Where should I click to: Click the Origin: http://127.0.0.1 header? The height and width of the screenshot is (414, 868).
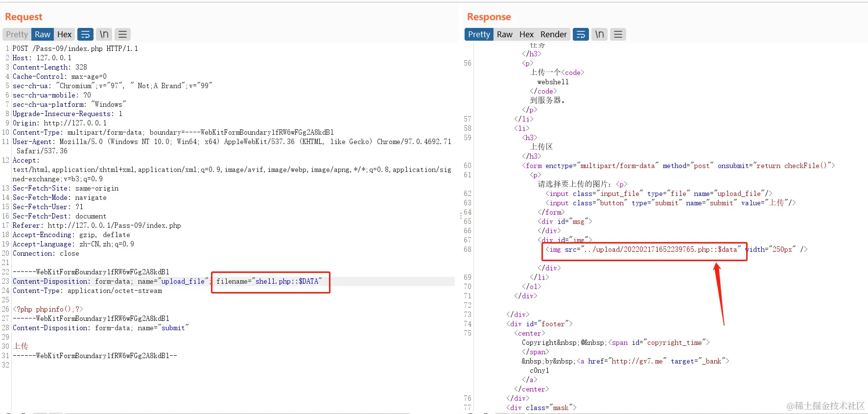[60, 123]
